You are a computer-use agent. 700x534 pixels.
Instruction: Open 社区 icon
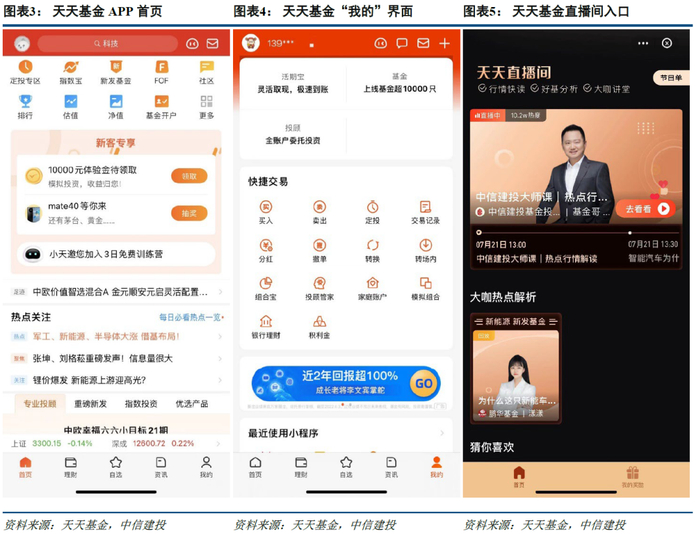point(206,67)
